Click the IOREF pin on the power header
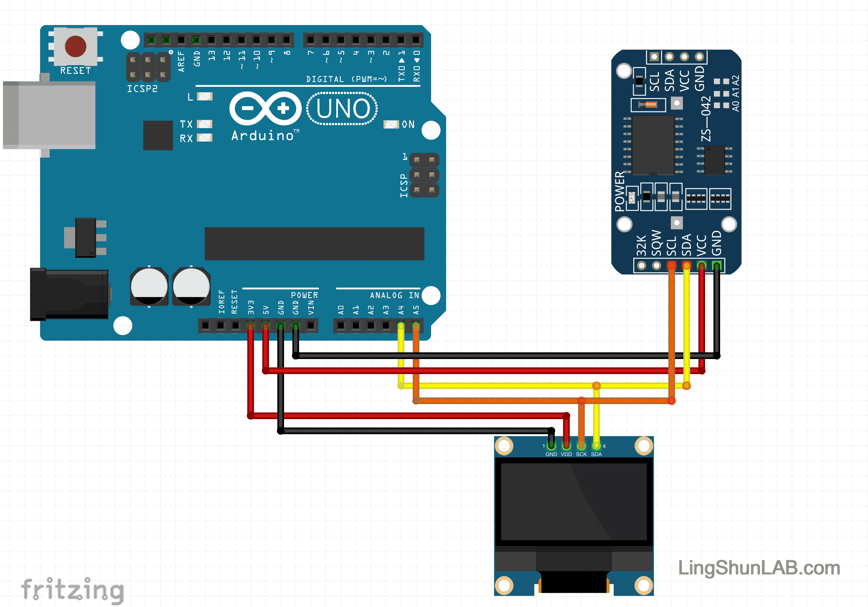The image size is (868, 607). (221, 326)
